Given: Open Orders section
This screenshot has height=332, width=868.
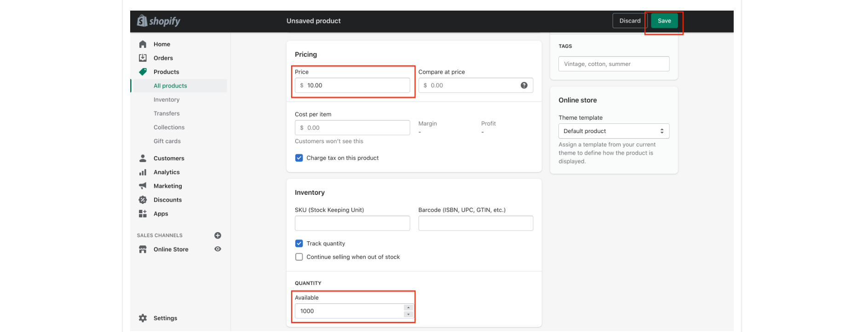Looking at the screenshot, I should coord(163,58).
